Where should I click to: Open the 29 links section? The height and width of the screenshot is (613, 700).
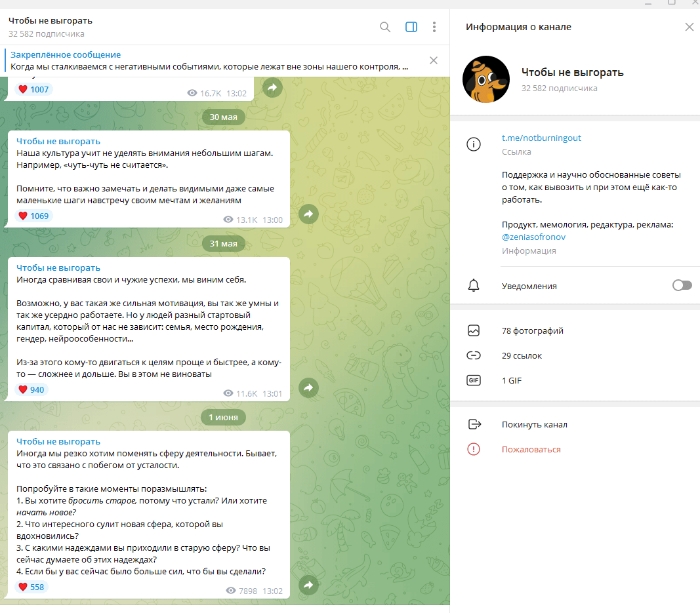pos(522,356)
